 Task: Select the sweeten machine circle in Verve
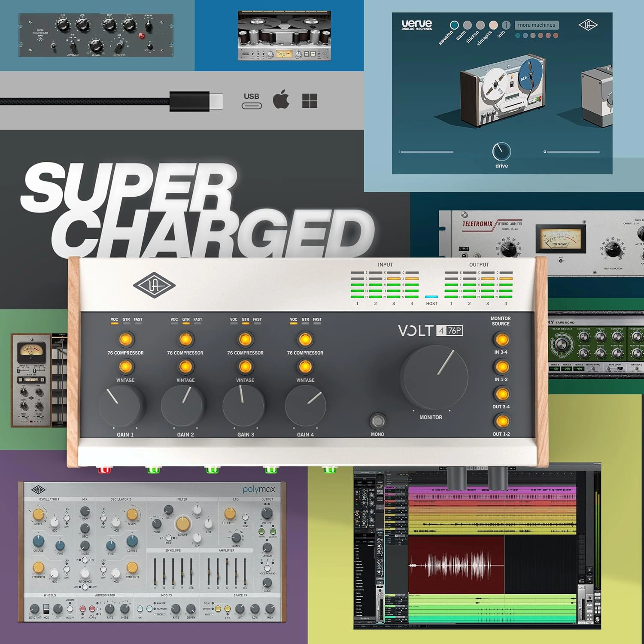tap(454, 25)
